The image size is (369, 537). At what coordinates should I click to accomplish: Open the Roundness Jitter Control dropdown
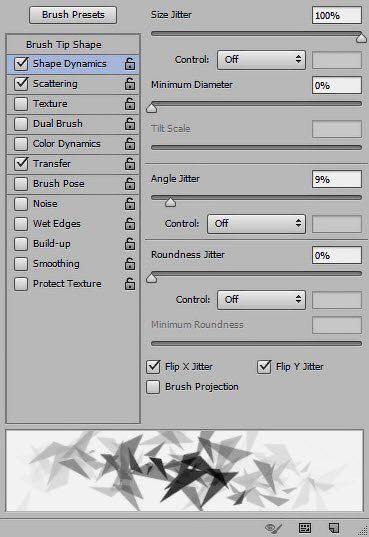(261, 300)
